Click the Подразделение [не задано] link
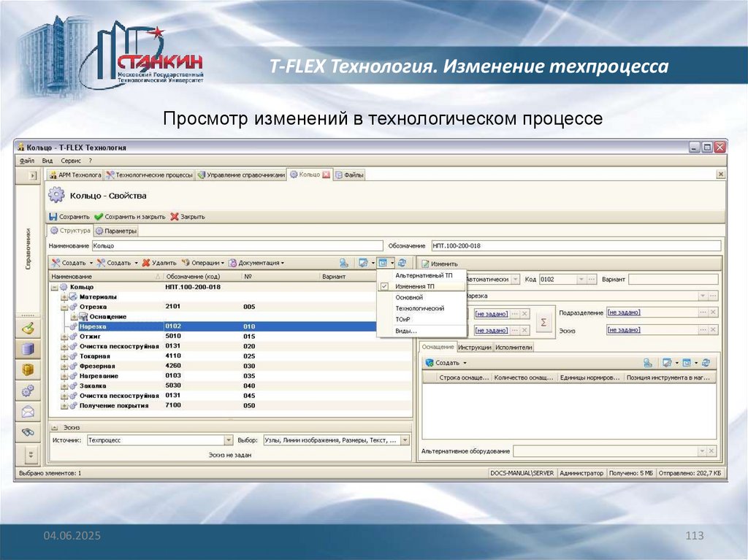The width and height of the screenshot is (748, 560). point(624,312)
